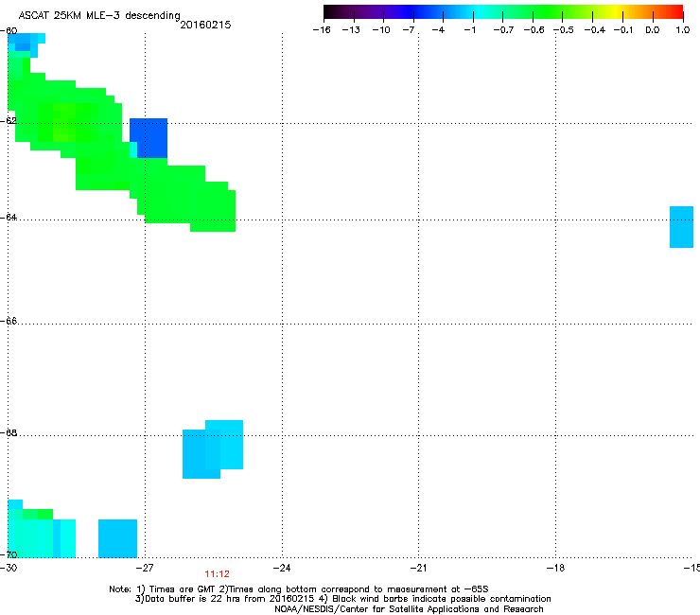700x615 pixels.
Task: Click the ASCAT 25KM MLE-3 descending title
Action: coord(99,15)
